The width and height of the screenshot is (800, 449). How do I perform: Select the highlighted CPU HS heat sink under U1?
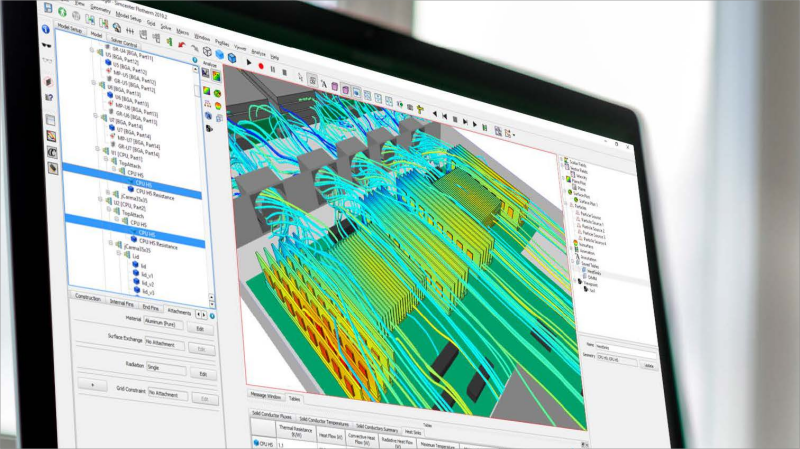(143, 183)
